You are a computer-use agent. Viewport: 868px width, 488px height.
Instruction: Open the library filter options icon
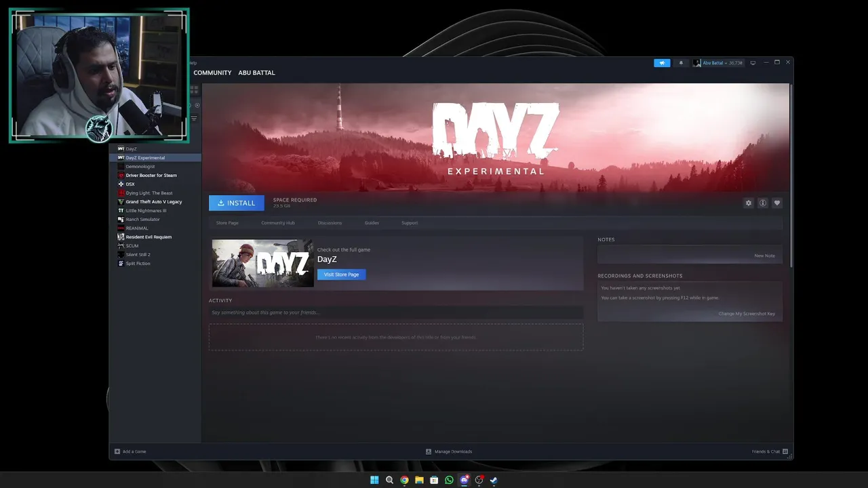pos(194,119)
